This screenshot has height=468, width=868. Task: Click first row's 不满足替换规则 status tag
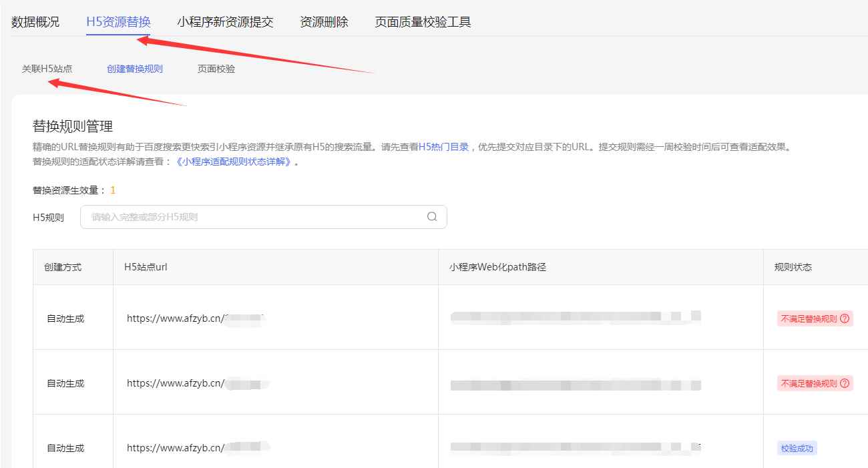click(815, 319)
